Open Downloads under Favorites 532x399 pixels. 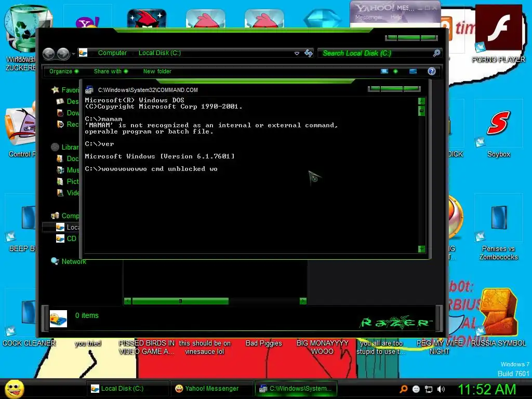pyautogui.click(x=68, y=113)
